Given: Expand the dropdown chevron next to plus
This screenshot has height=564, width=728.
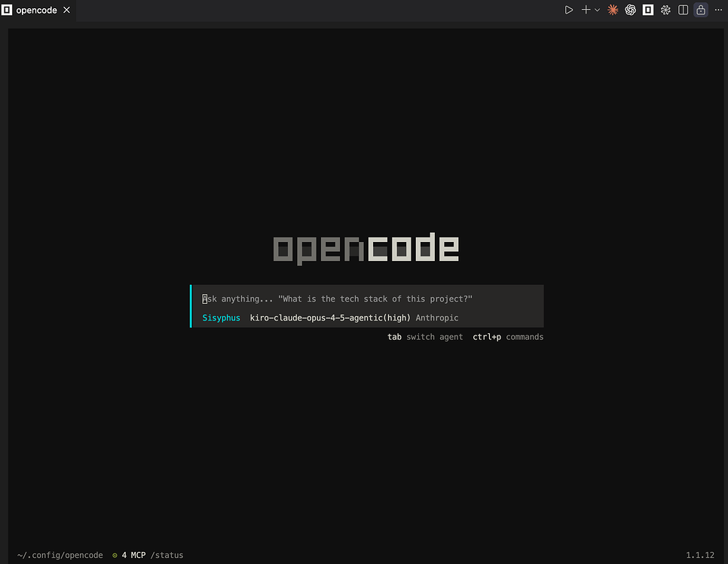Looking at the screenshot, I should click(x=597, y=10).
